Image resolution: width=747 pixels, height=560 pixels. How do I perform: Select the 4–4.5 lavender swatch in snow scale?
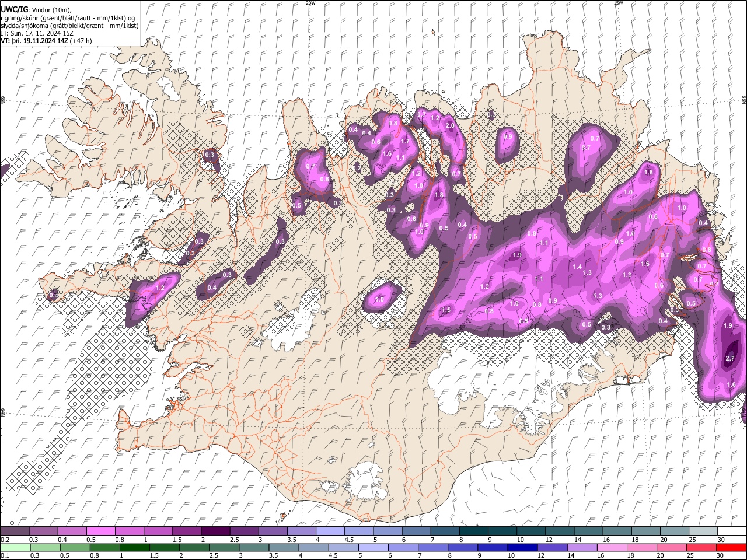330,531
